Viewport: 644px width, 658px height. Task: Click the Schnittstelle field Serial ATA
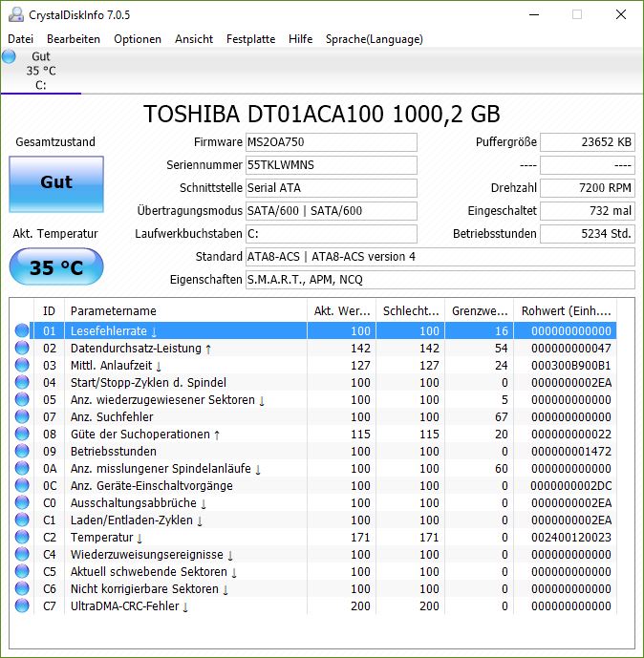tap(332, 188)
